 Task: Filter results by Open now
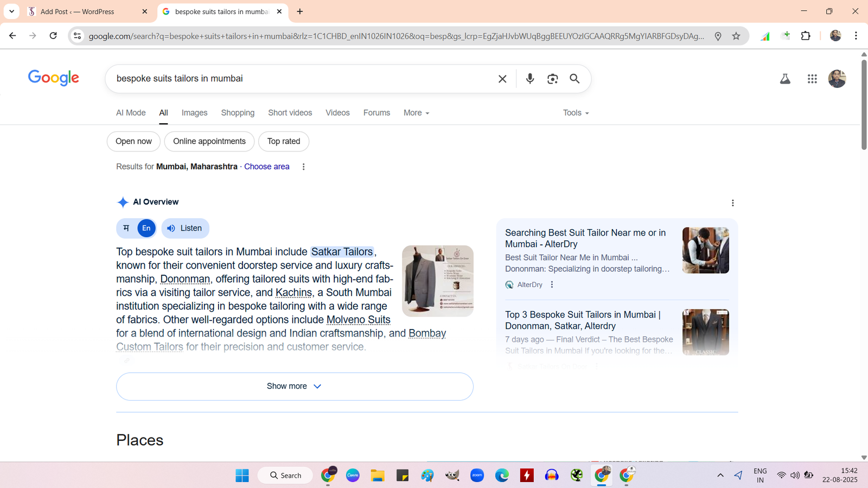coord(133,141)
